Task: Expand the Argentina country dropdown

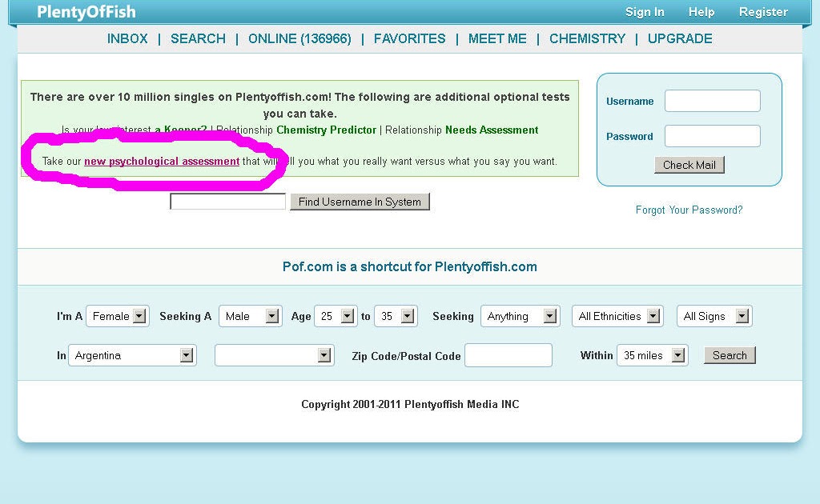Action: click(132, 356)
